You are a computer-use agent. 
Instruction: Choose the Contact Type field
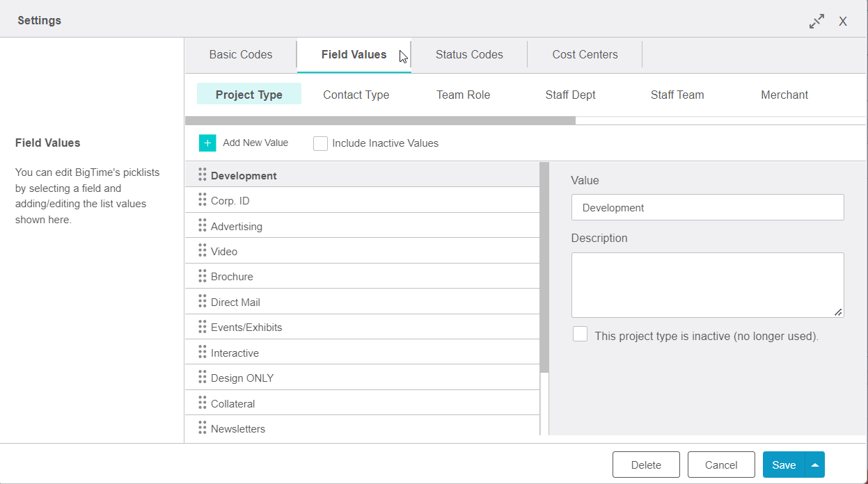356,95
